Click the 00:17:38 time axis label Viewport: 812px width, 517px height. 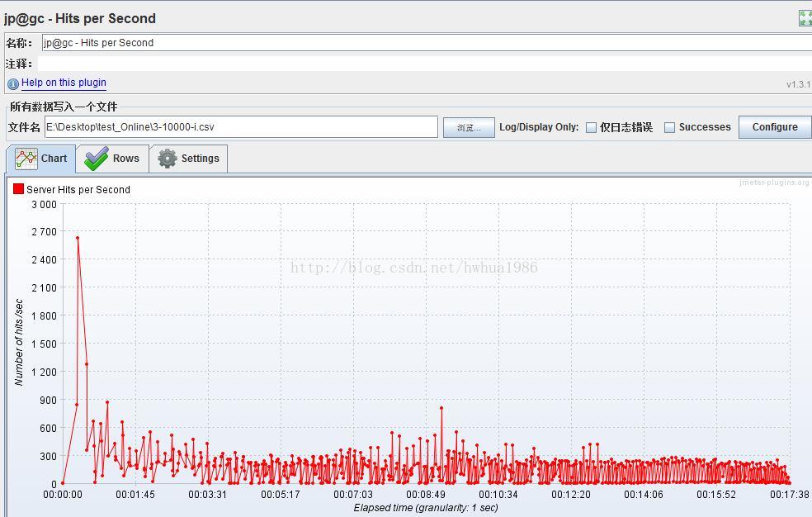(789, 494)
